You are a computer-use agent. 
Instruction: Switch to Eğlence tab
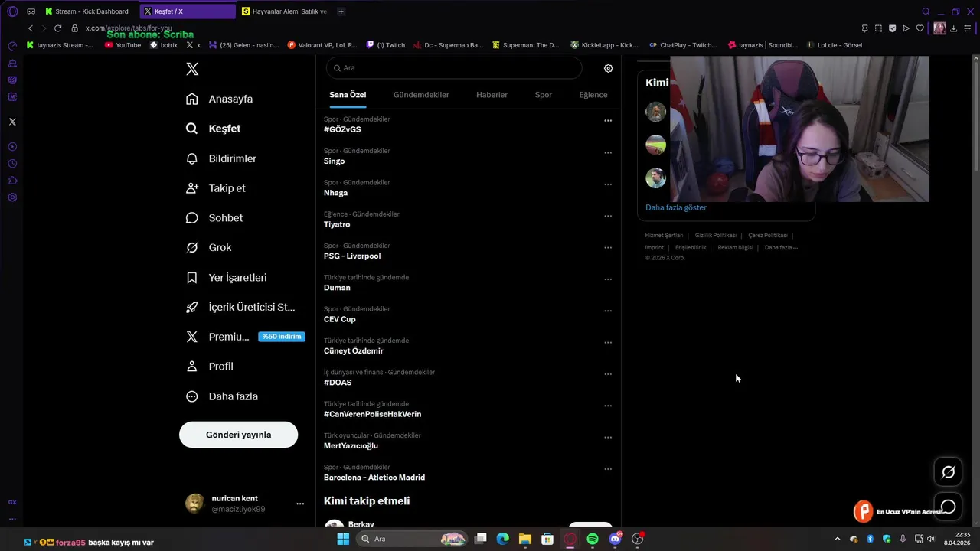pos(593,95)
